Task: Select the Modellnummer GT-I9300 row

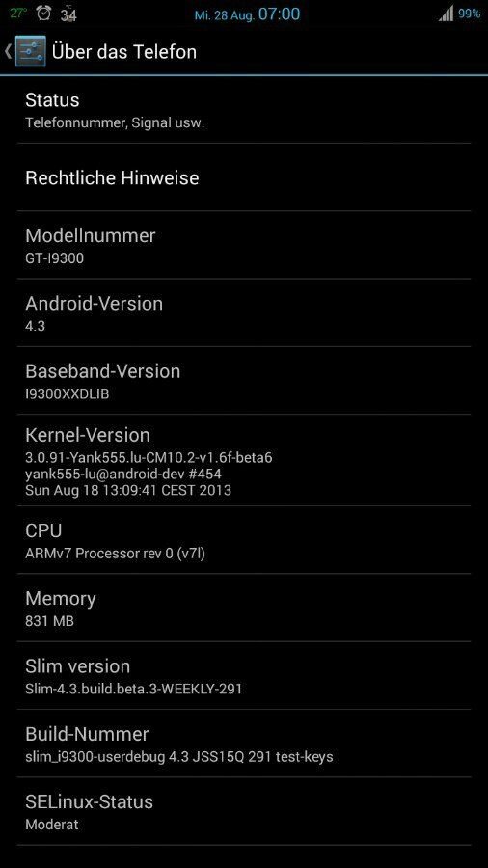Action: (x=243, y=245)
